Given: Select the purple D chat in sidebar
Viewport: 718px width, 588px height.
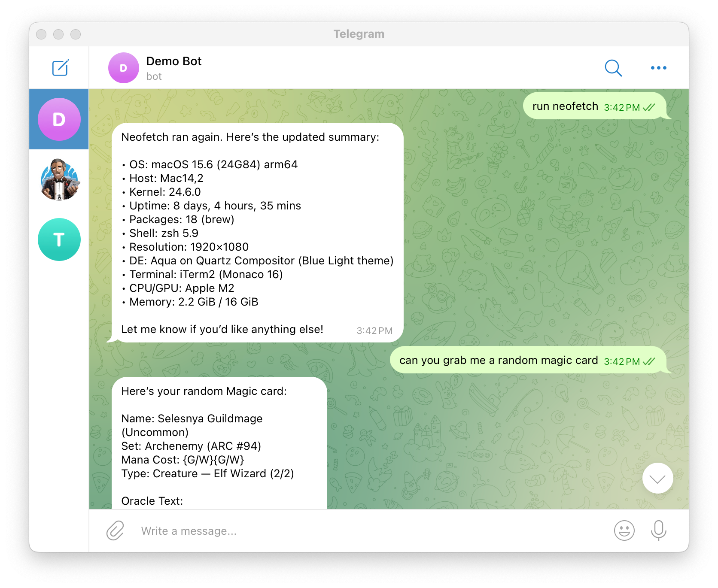Looking at the screenshot, I should click(59, 119).
